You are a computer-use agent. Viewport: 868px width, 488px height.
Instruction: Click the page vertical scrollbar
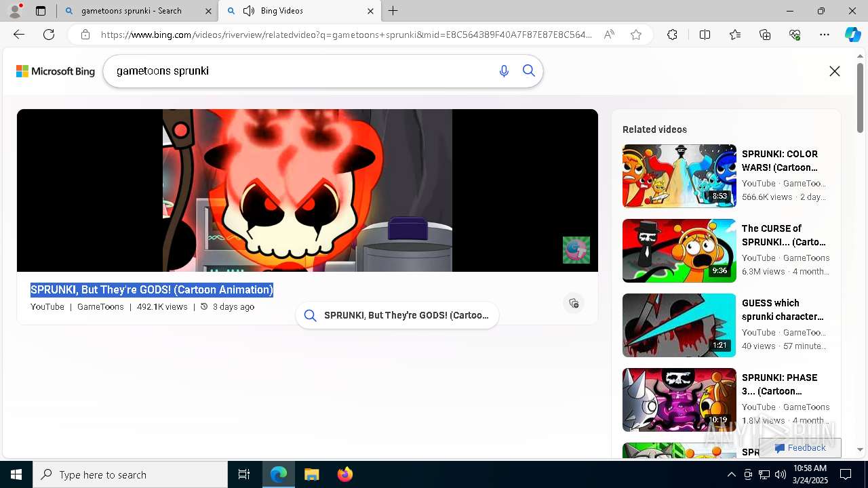click(861, 98)
